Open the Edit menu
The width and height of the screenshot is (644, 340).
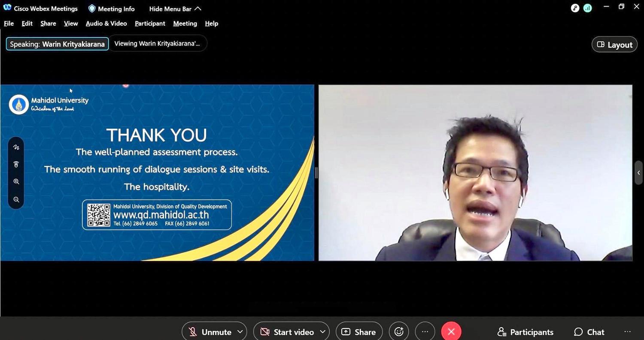pyautogui.click(x=27, y=24)
